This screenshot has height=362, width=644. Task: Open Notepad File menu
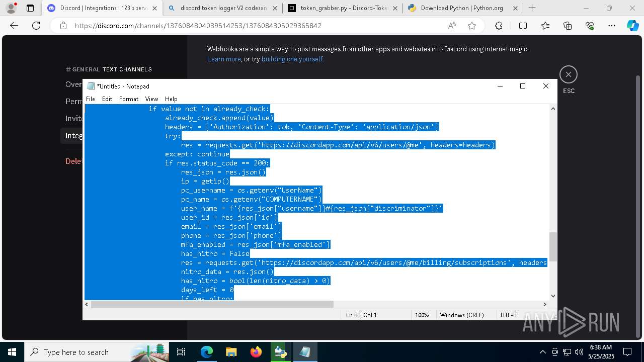91,99
